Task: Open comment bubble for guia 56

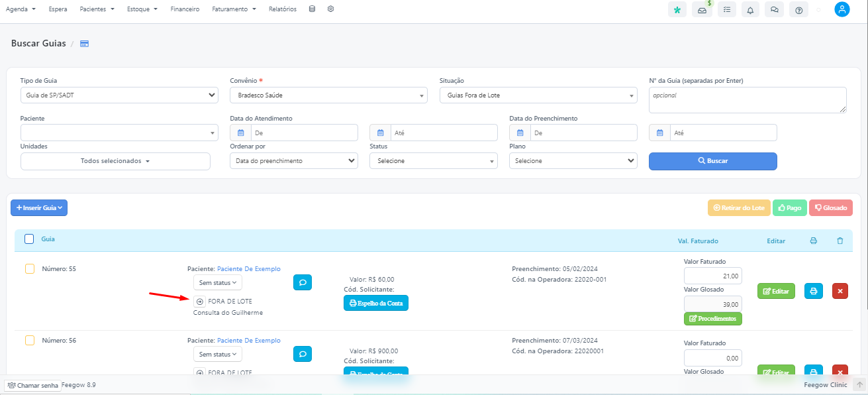Action: point(303,354)
